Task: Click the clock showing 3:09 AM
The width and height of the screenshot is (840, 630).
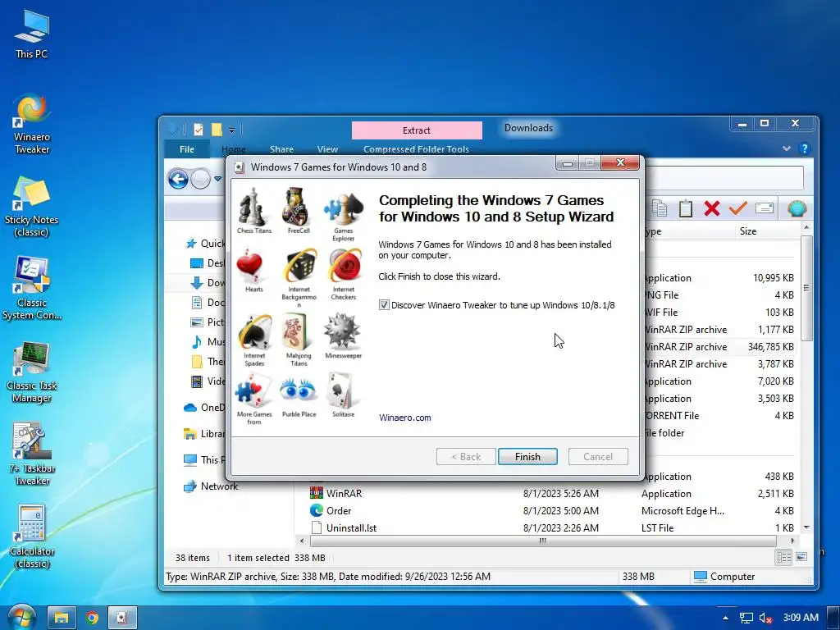Action: 801,617
